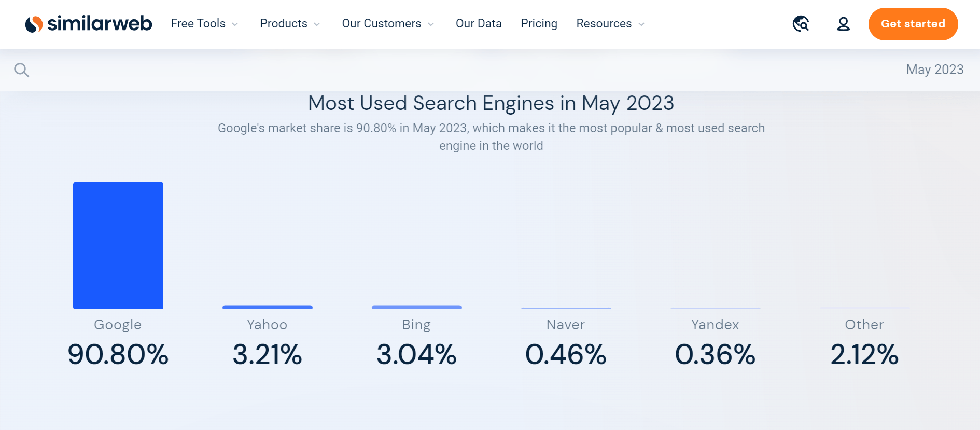
Task: Expand the Our Customers dropdown chevron
Action: [431, 24]
